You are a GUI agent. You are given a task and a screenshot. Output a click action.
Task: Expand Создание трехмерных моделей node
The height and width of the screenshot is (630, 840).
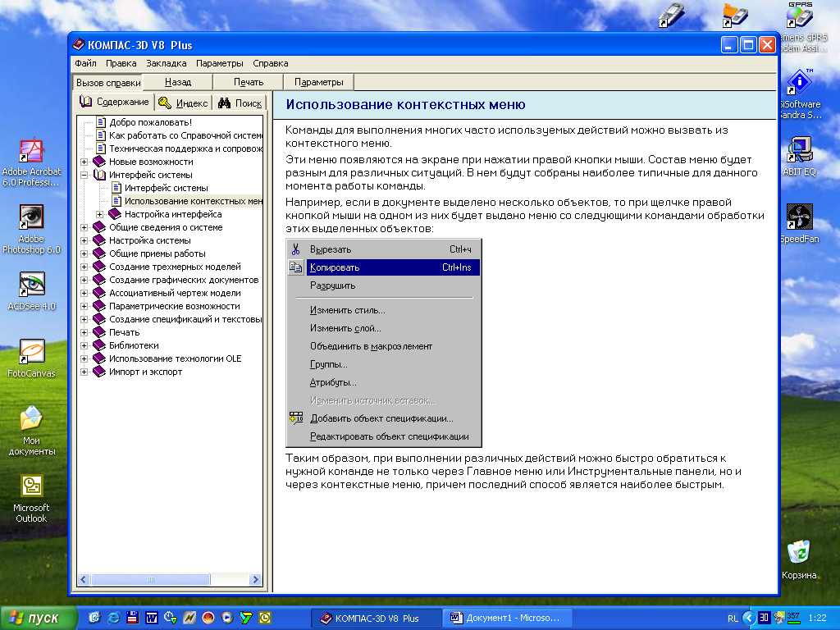[84, 267]
